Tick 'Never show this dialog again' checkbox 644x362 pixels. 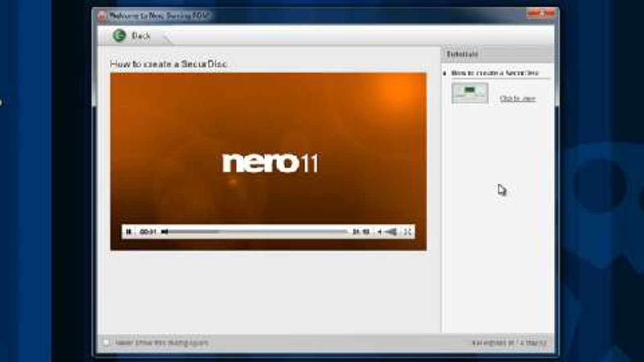pos(106,342)
